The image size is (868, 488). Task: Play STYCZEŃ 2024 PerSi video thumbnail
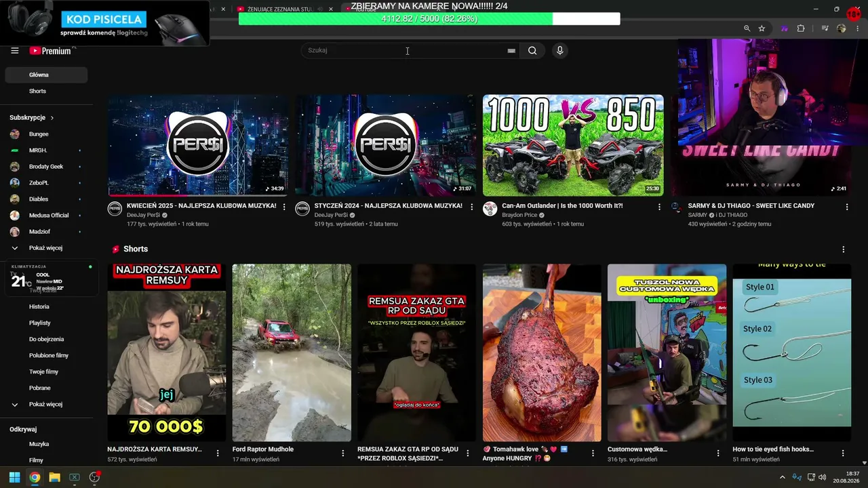coord(385,145)
